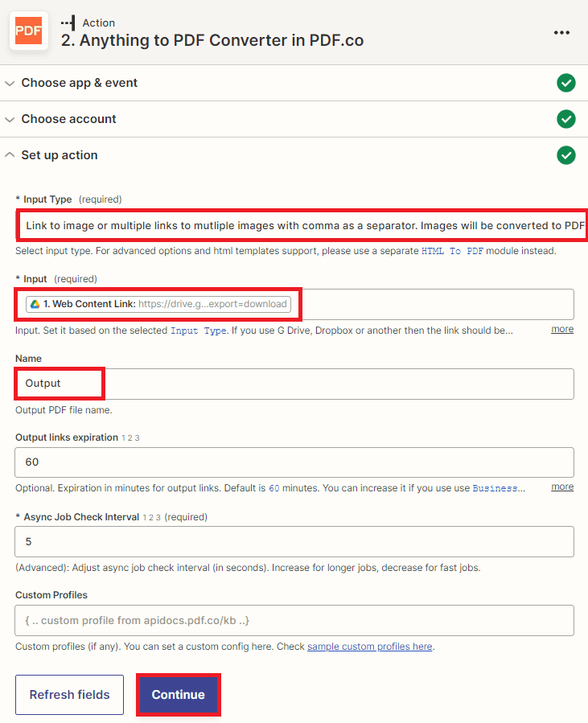Click the green checkmark beside Choose account
The width and height of the screenshot is (588, 723).
tap(566, 119)
